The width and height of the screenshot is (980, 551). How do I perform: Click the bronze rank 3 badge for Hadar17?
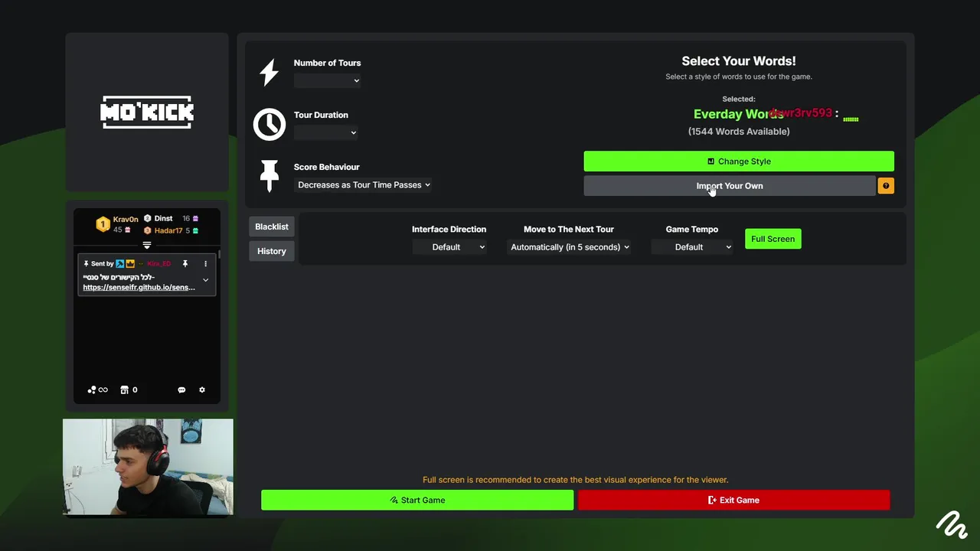pyautogui.click(x=148, y=230)
